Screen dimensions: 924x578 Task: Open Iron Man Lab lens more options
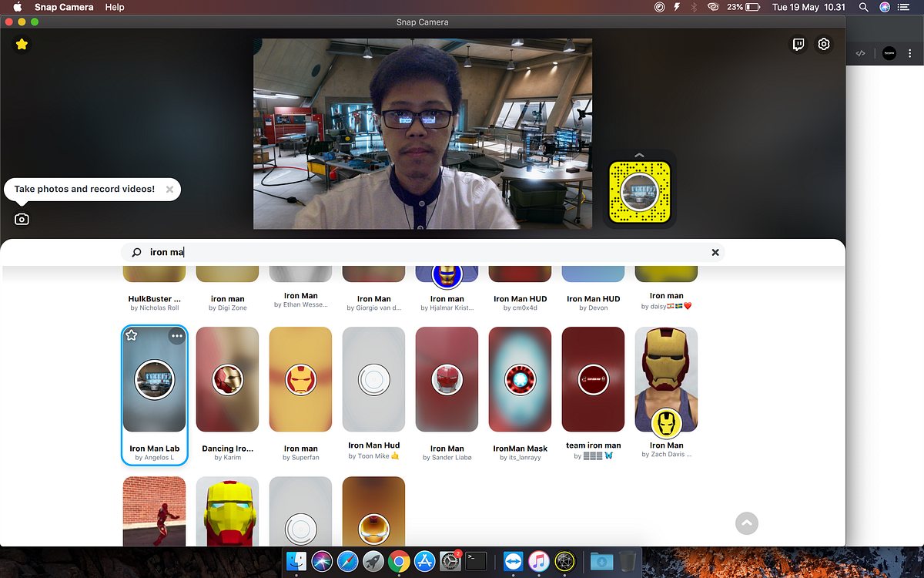pyautogui.click(x=177, y=335)
